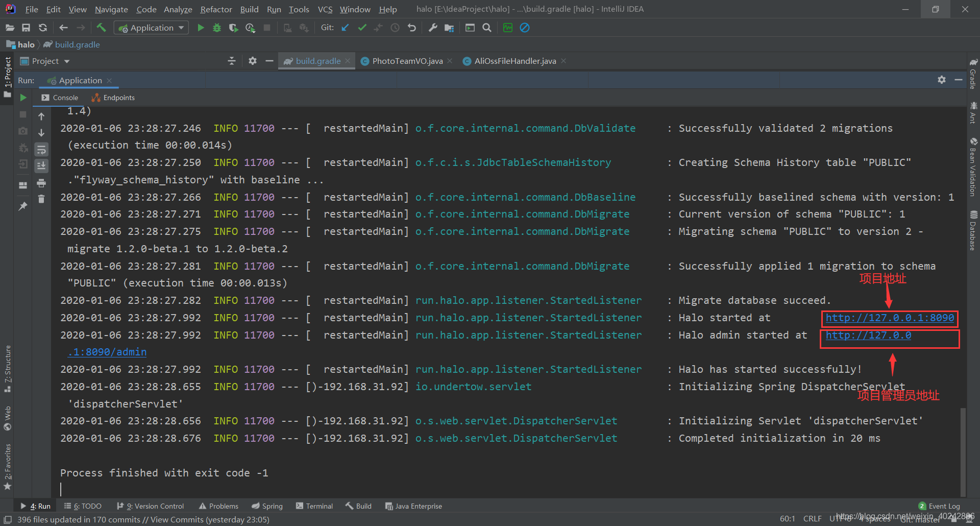Revert changes with the rollback icon
The image size is (980, 526).
pos(412,28)
